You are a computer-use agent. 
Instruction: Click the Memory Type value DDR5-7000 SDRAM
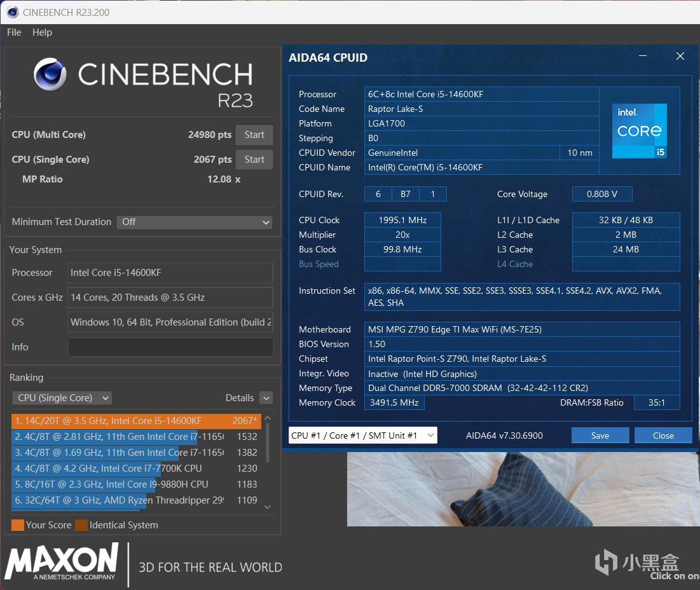pyautogui.click(x=522, y=388)
